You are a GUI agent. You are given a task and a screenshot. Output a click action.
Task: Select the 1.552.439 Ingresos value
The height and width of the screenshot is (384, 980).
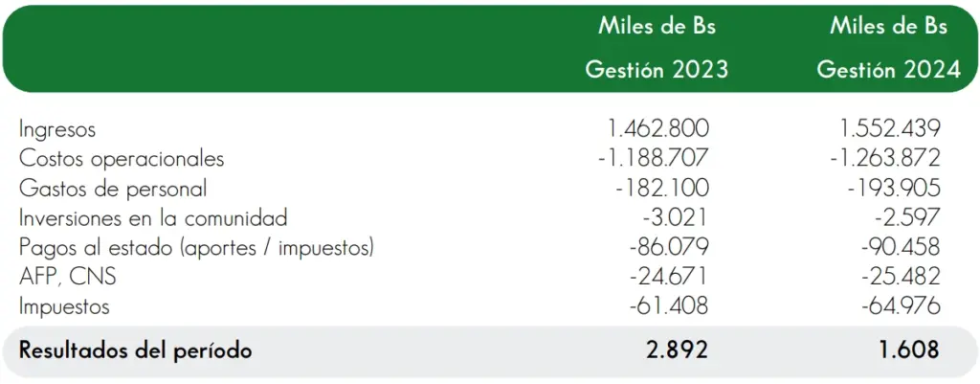click(x=889, y=129)
